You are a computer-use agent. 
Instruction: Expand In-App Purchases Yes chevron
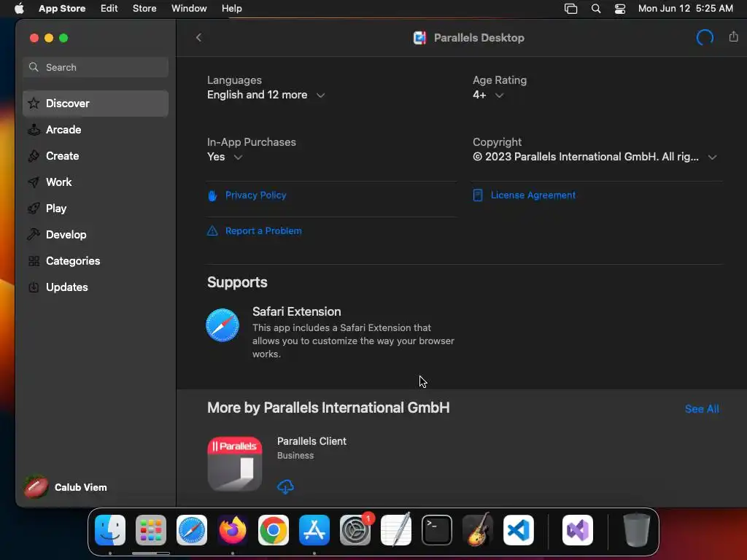click(x=238, y=157)
